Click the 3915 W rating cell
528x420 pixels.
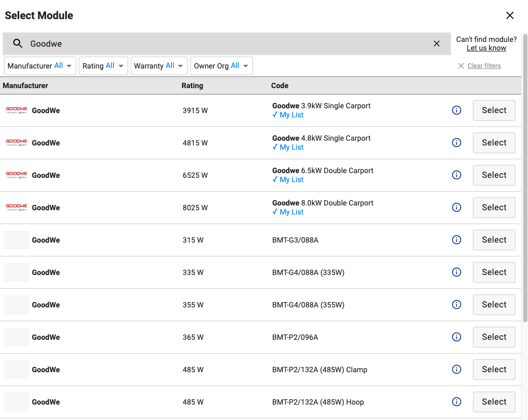[195, 110]
